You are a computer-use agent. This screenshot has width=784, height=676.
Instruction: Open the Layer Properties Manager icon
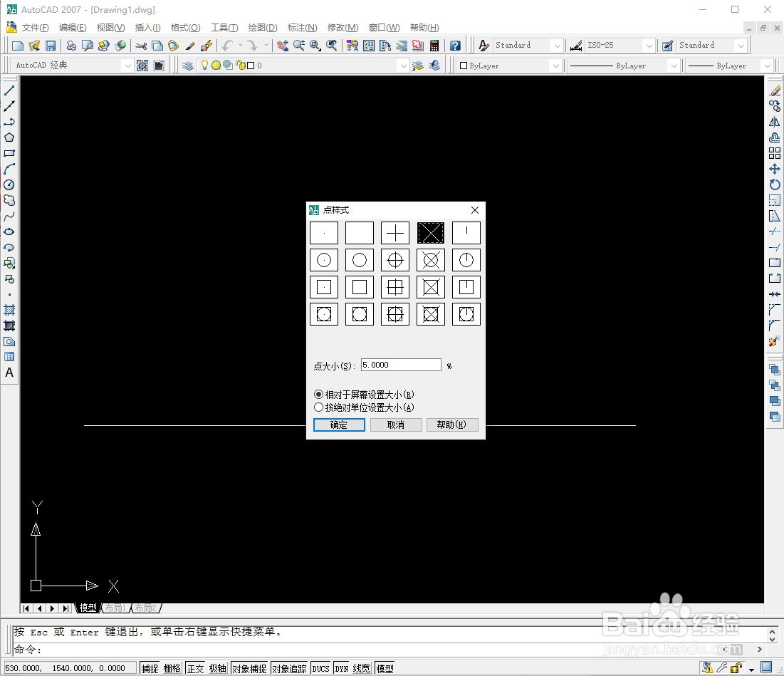188,66
